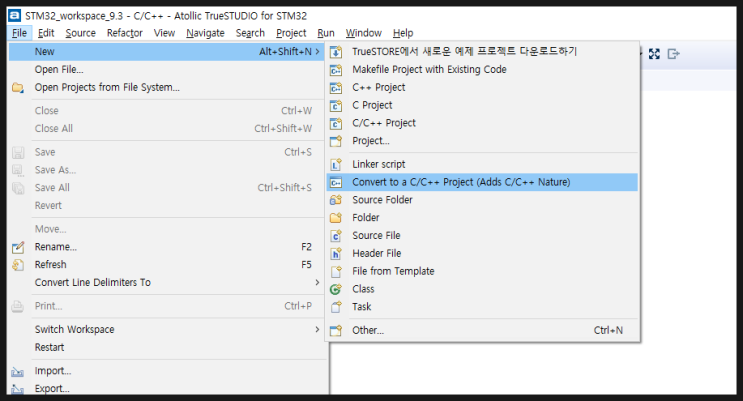The width and height of the screenshot is (743, 401).
Task: Open the Project menu
Action: click(291, 33)
